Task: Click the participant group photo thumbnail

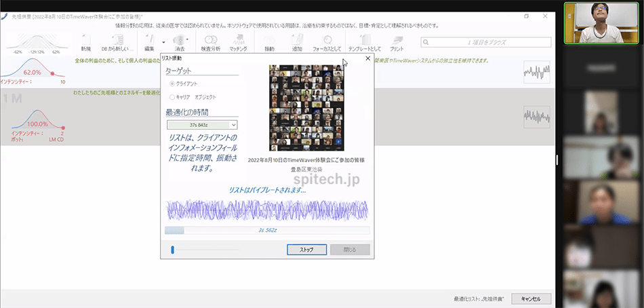Action: 307,108
